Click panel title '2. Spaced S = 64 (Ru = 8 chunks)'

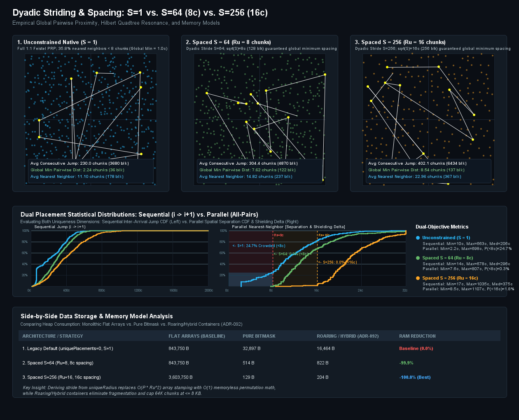pyautogui.click(x=229, y=42)
